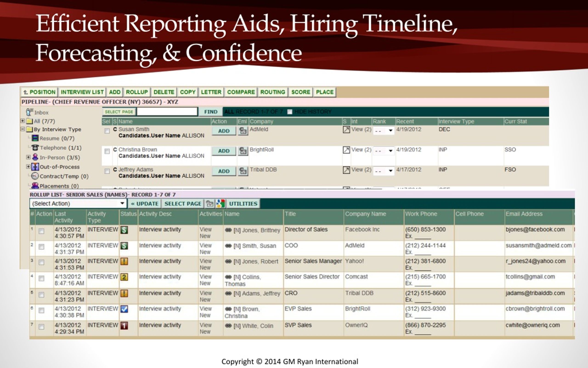Go to POSITION in top toolbar
This screenshot has height=368, width=588.
[x=39, y=92]
